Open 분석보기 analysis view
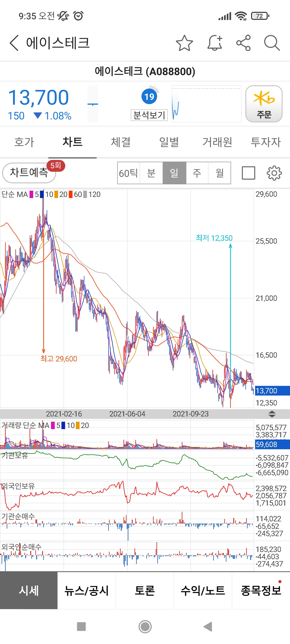 click(149, 115)
